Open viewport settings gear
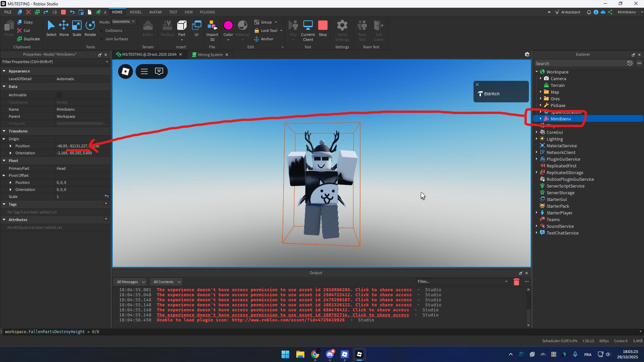This screenshot has width=644, height=362. click(527, 54)
